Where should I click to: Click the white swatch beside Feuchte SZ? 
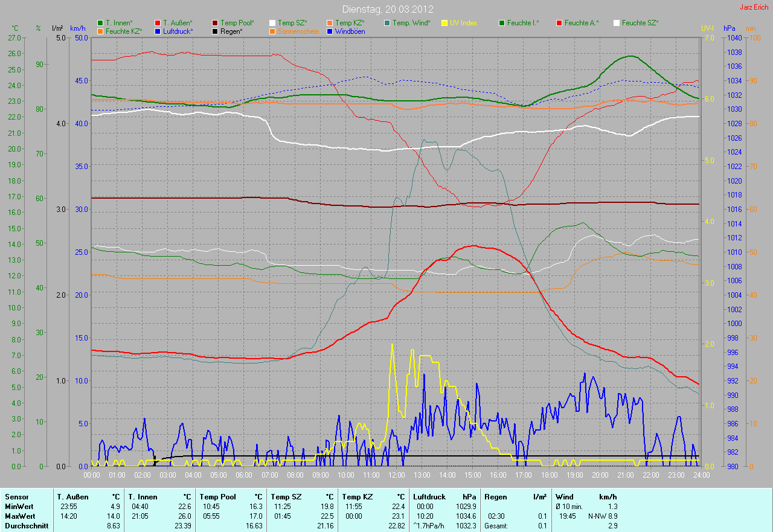[617, 23]
